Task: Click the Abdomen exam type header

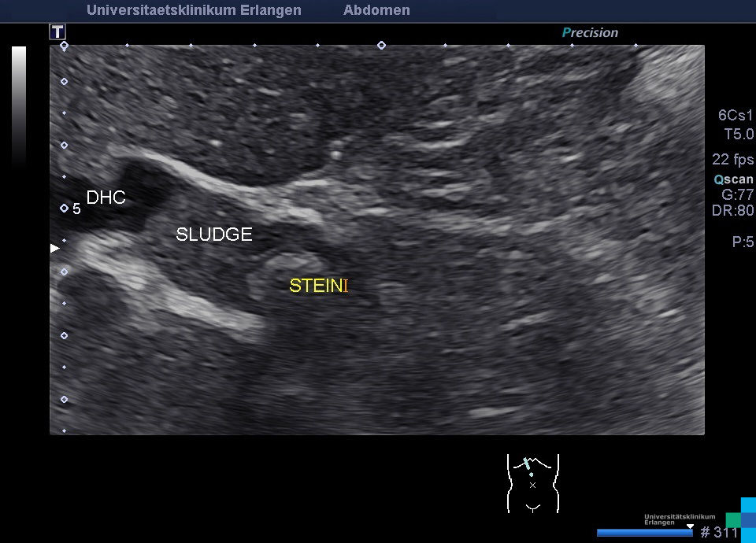Action: 376,10
